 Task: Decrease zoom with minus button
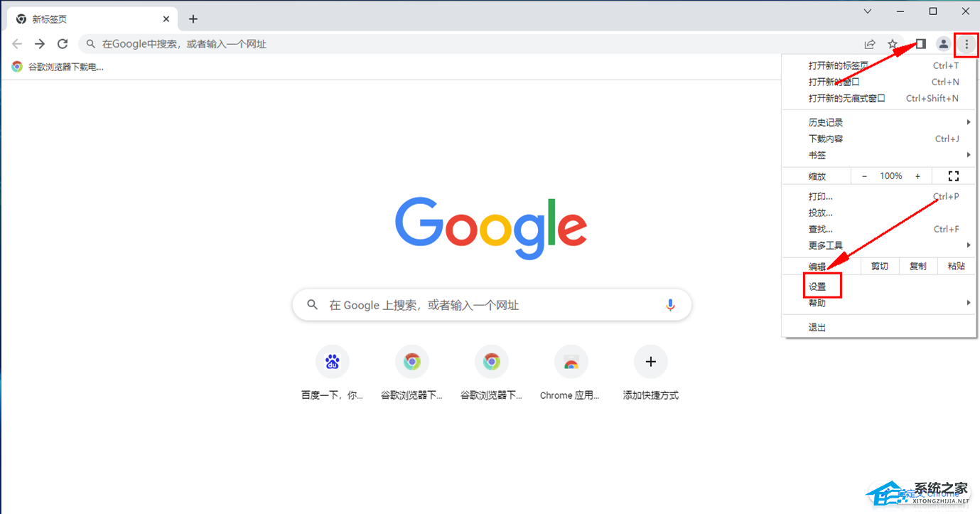(x=864, y=176)
